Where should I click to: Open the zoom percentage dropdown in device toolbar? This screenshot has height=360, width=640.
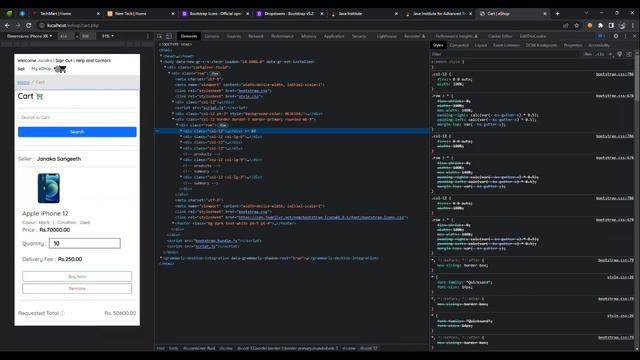pyautogui.click(x=108, y=36)
